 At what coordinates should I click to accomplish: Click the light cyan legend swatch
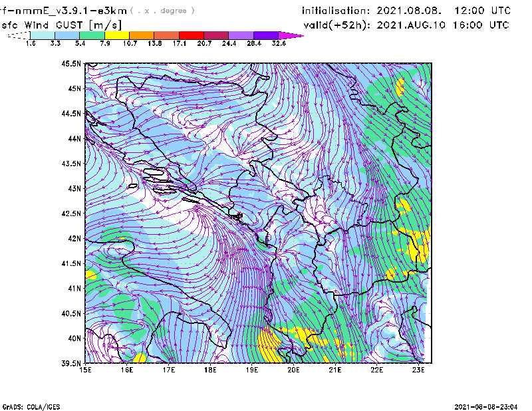(43, 35)
